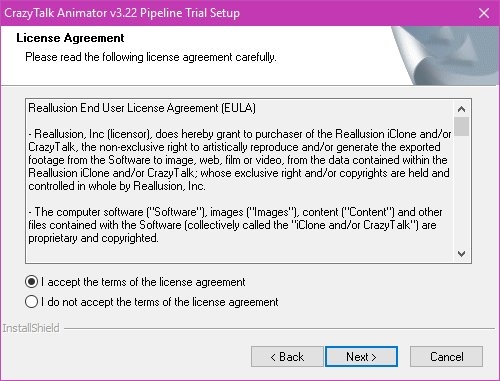Click the "Please read the following" instruction text
Screen dimensions: 500x381
coord(151,57)
